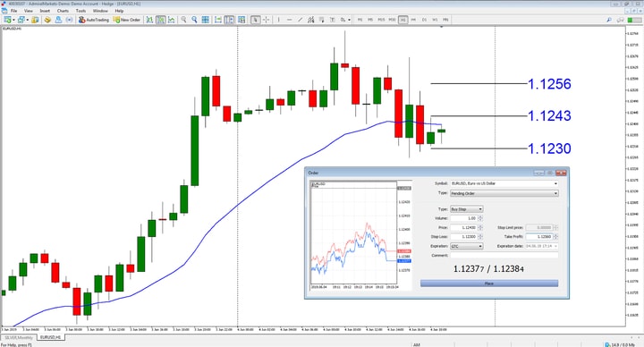Open the Insert menu
The image size is (644, 347).
(x=45, y=11)
